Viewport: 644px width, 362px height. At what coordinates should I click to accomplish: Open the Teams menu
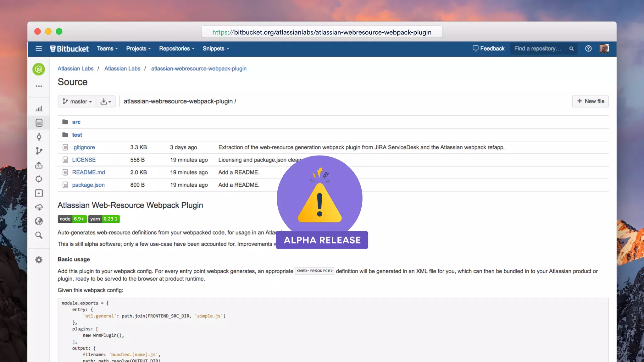pos(107,49)
